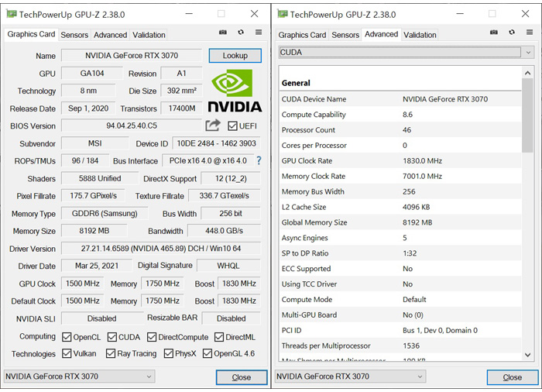Screen dimensions: 542x392
Task: Switch to Sensors tab in right window
Action: (345, 35)
